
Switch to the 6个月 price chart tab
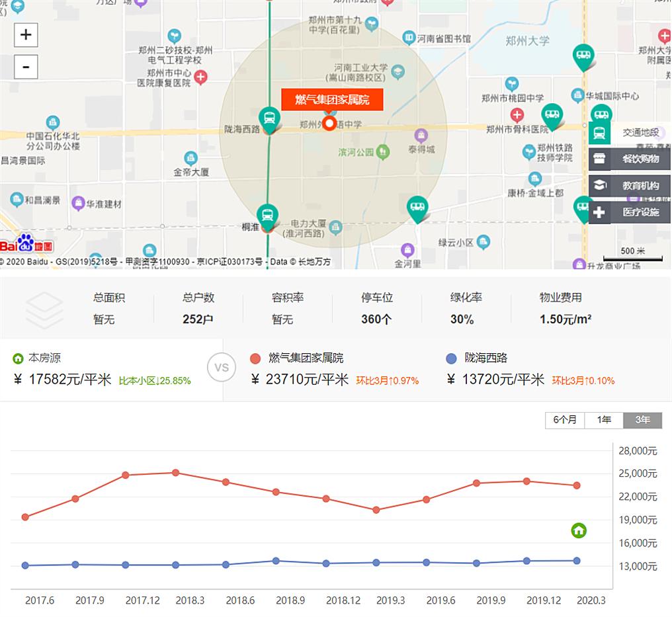coord(564,420)
